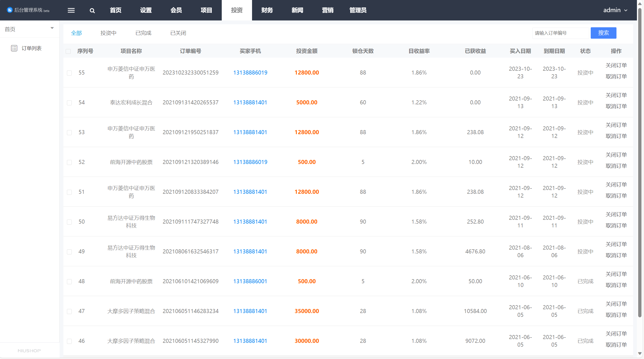Toggle checkbox for order row 54
Image resolution: width=644 pixels, height=359 pixels.
click(69, 103)
